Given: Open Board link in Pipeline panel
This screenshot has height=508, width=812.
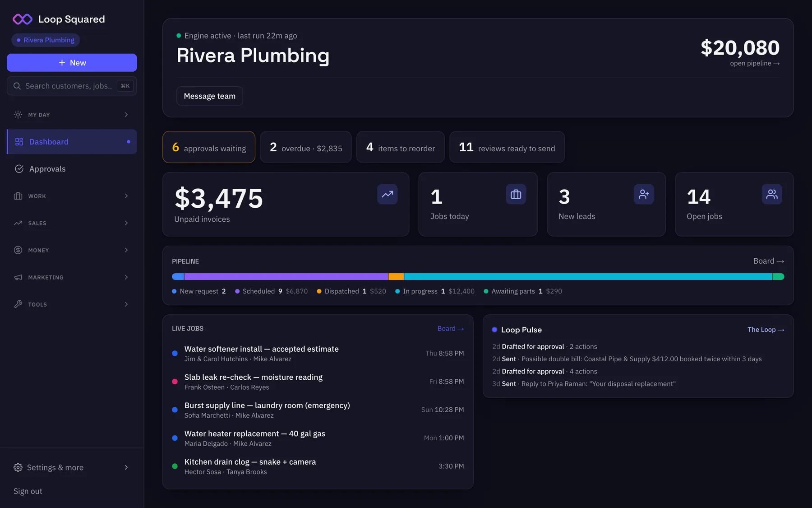Looking at the screenshot, I should tap(769, 261).
